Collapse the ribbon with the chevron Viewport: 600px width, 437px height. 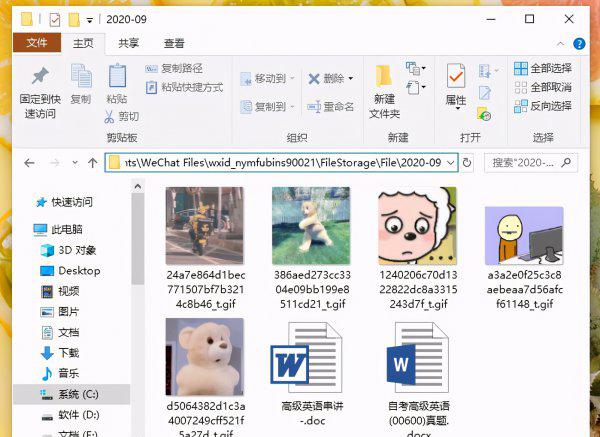pos(561,44)
